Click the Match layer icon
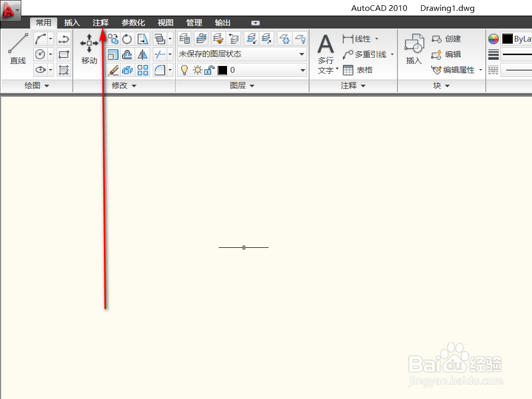This screenshot has height=399, width=532. 218,38
